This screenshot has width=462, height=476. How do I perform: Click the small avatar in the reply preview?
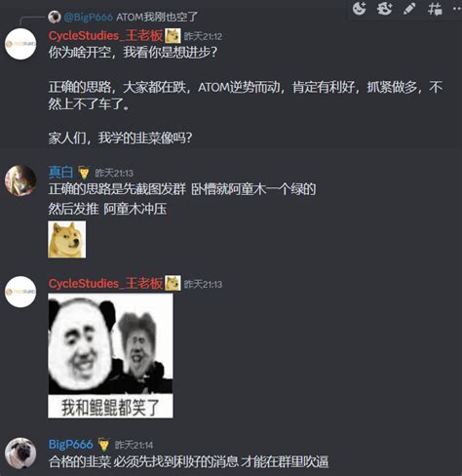coord(55,17)
